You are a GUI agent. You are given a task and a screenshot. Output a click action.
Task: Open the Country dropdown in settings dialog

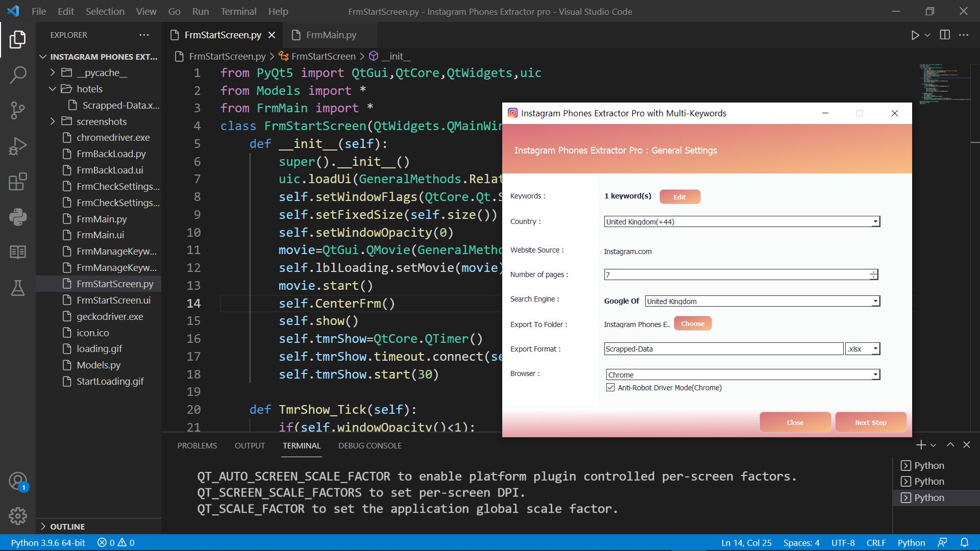click(742, 221)
